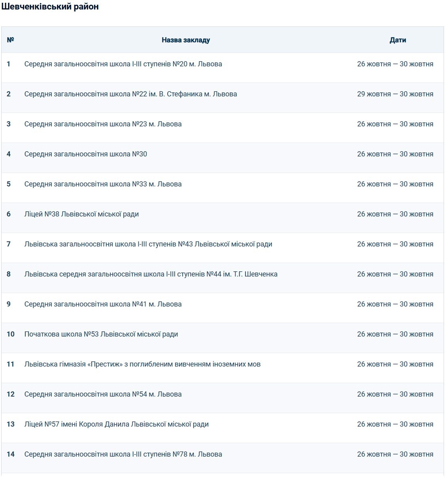Click school №78 м. Львова name
This screenshot has height=504, width=446.
point(123,454)
